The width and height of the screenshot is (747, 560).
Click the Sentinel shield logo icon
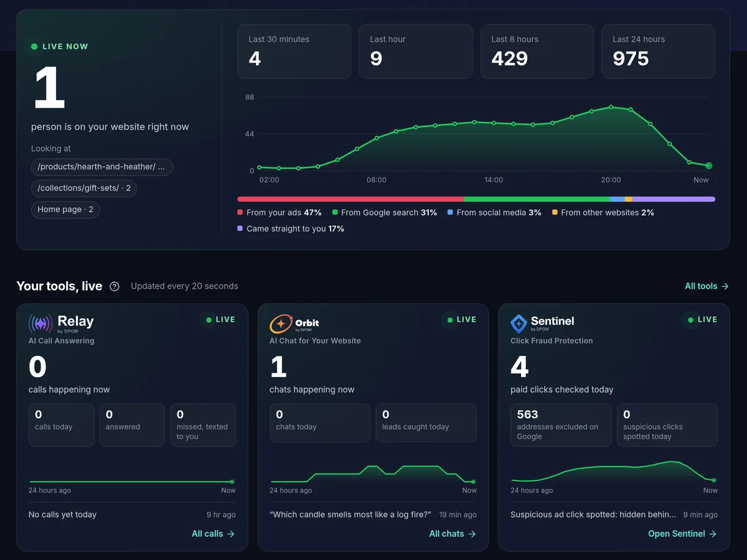519,324
